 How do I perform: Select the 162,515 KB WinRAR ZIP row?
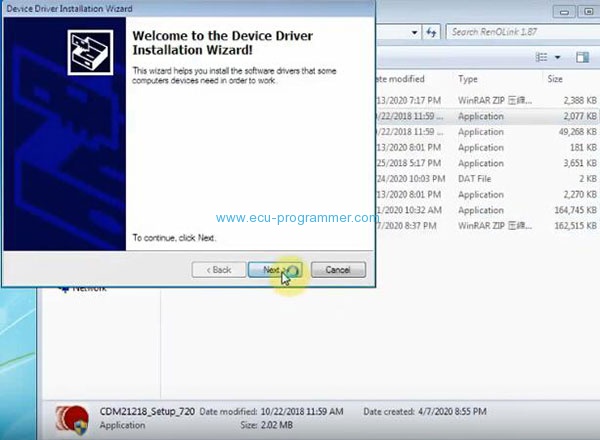coord(480,226)
